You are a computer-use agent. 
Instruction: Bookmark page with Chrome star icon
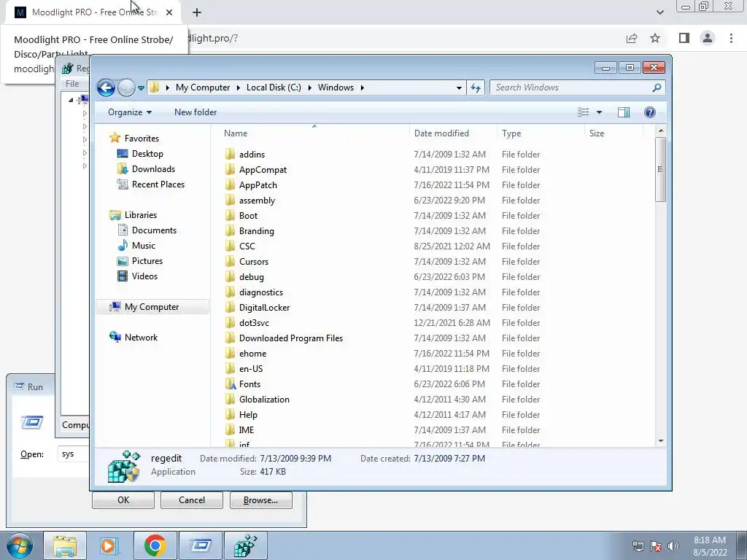point(655,38)
